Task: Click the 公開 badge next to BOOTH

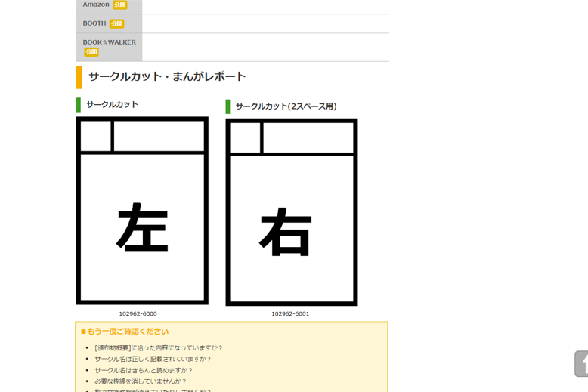Action: (116, 23)
